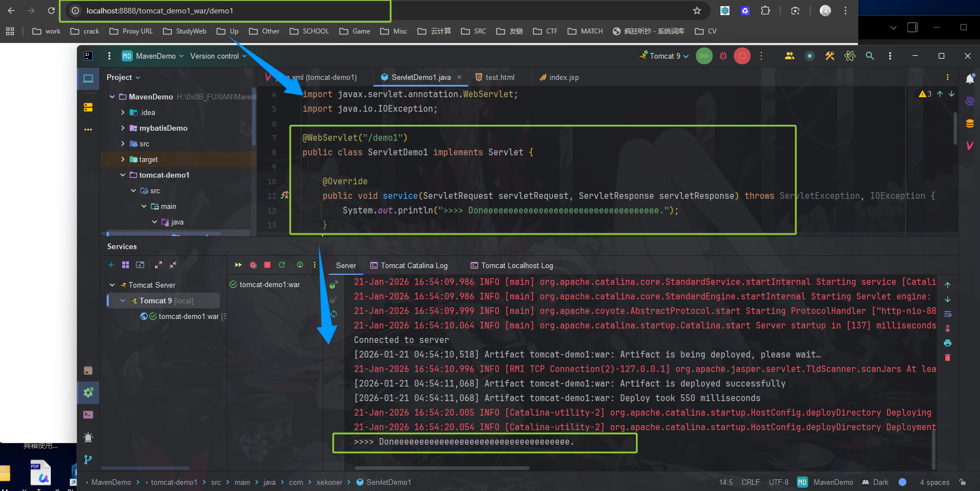980x491 pixels.
Task: Expand the .idea folder chevron
Action: click(123, 112)
